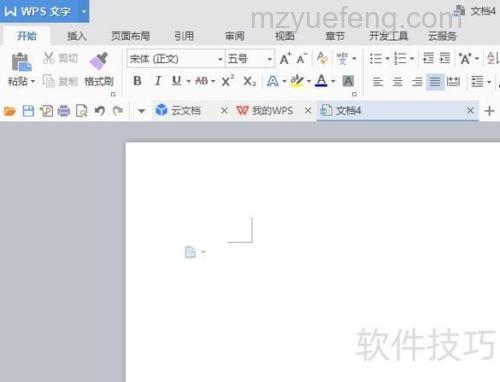Viewport: 500px width, 382px height.
Task: Decrease paragraph indent
Action: coord(428,58)
